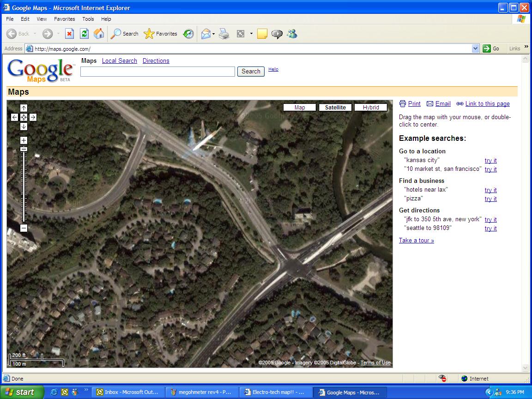This screenshot has height=399, width=532.
Task: Expand the Forward button history dropdown
Action: (58, 34)
